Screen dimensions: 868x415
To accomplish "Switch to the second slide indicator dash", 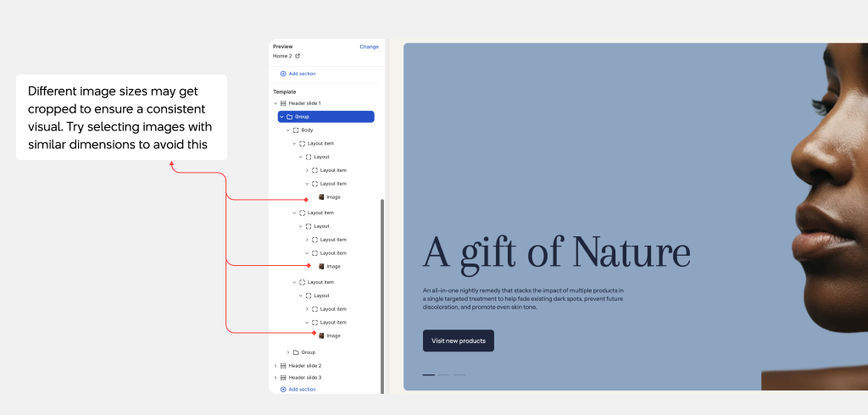I will click(x=443, y=374).
